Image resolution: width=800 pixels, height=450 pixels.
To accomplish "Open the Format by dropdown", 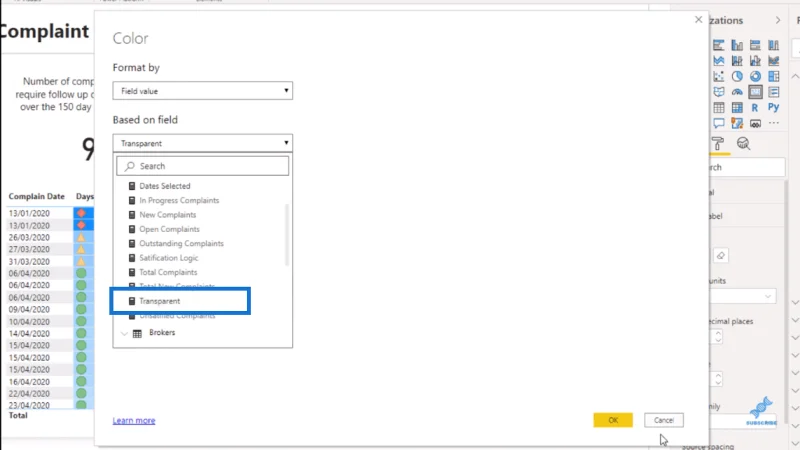I will click(x=203, y=91).
